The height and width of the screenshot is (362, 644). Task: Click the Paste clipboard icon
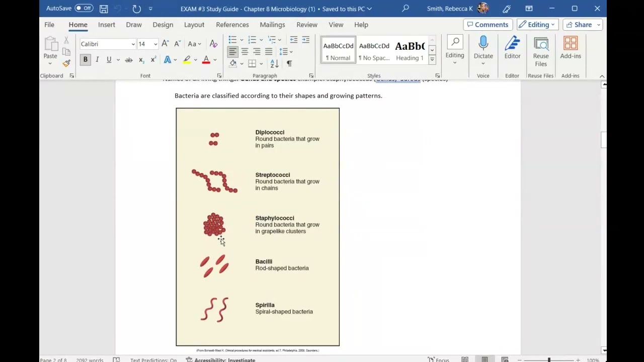50,44
